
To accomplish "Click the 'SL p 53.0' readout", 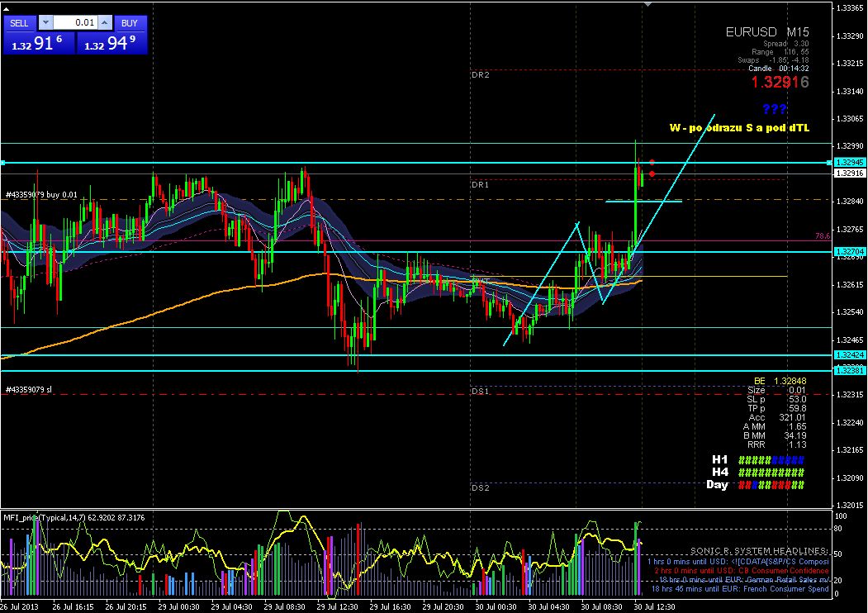I will [x=776, y=399].
